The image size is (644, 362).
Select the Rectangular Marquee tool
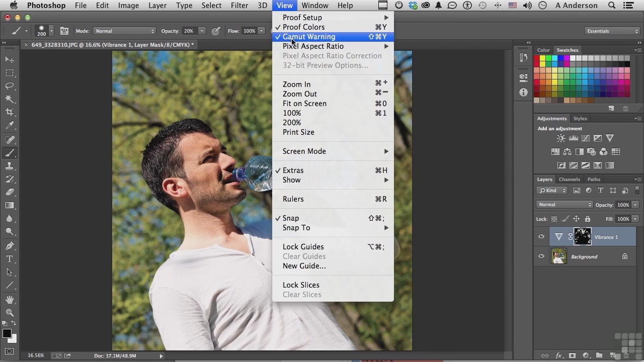coord(10,73)
